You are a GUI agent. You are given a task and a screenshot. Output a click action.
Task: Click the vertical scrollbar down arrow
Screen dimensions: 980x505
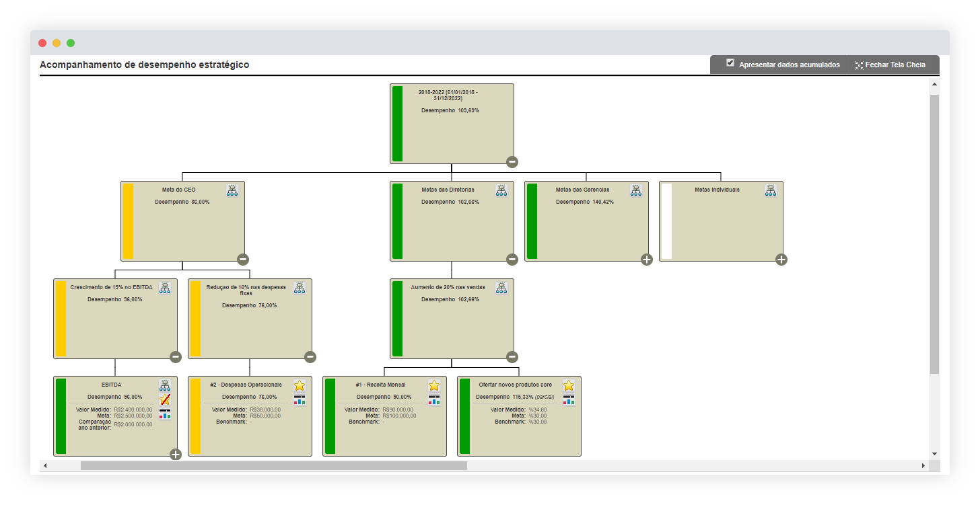(x=934, y=454)
